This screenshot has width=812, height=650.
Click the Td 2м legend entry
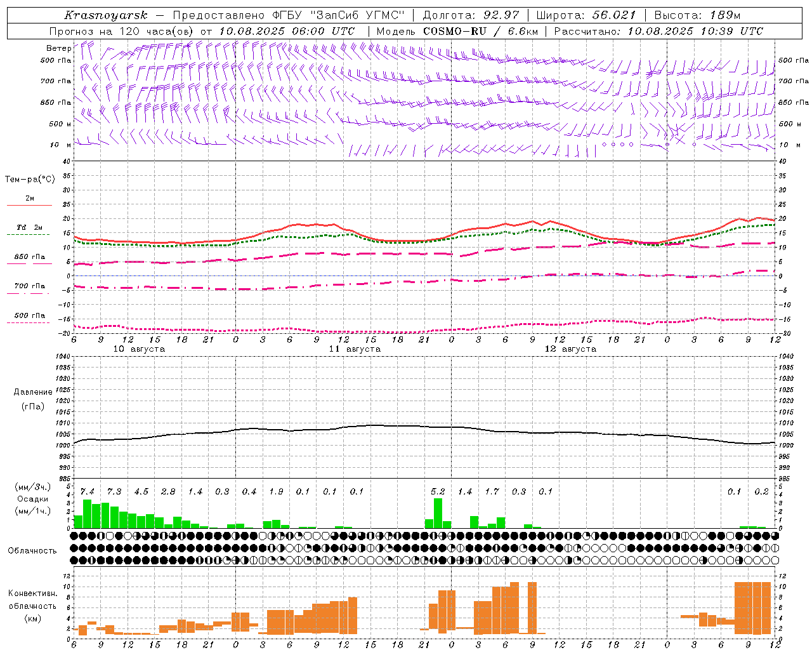30,227
